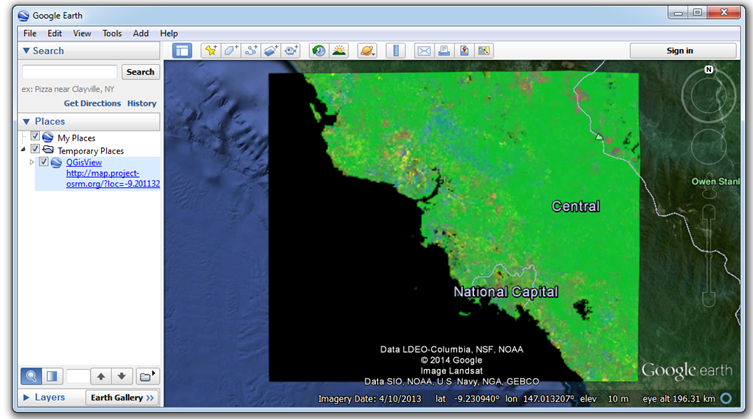Click the small input box beside the transparency icon
This screenshot has width=753, height=419.
point(78,376)
